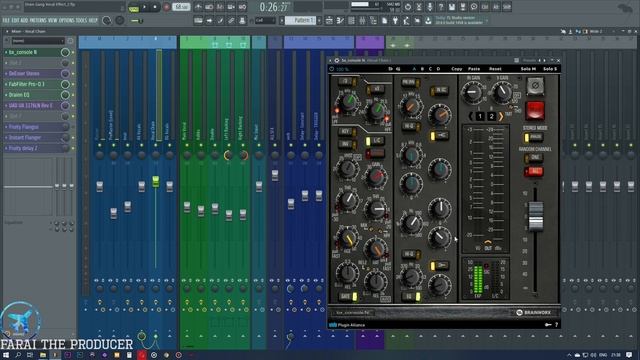Click the microphone recording icon

(x=430, y=7)
